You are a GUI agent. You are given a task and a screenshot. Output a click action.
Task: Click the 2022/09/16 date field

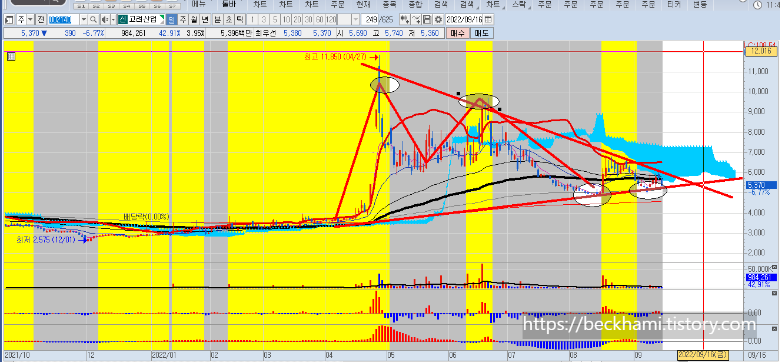coord(464,19)
